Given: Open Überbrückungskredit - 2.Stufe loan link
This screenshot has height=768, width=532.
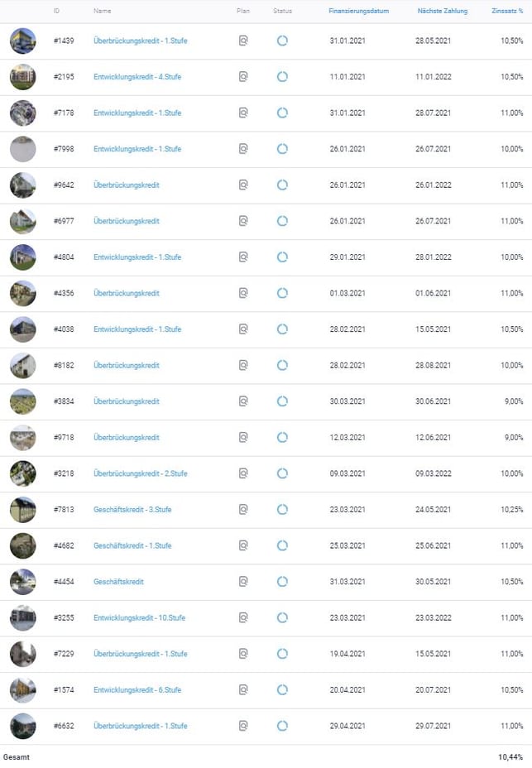Looking at the screenshot, I should (140, 473).
